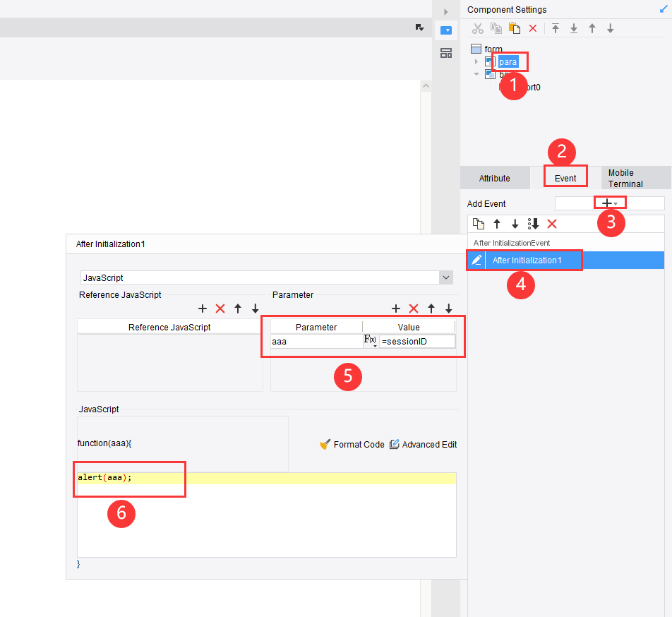Move Reference JavaScript entry up
Image resolution: width=672 pixels, height=617 pixels.
[x=238, y=308]
